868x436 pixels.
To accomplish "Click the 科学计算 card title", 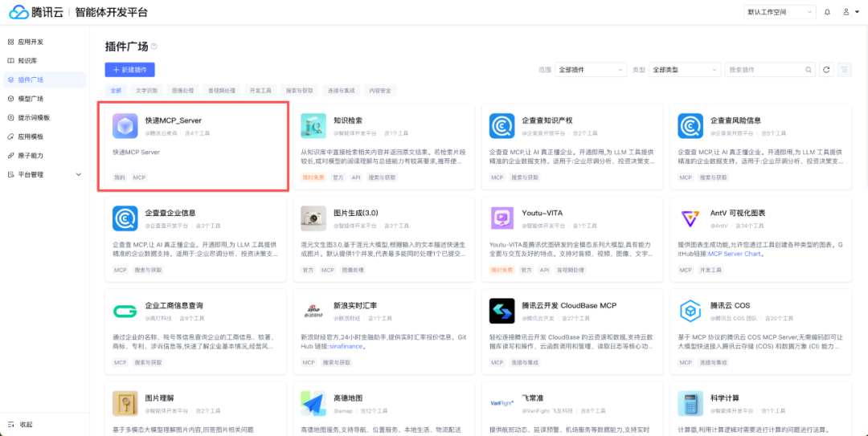I will pyautogui.click(x=725, y=397).
